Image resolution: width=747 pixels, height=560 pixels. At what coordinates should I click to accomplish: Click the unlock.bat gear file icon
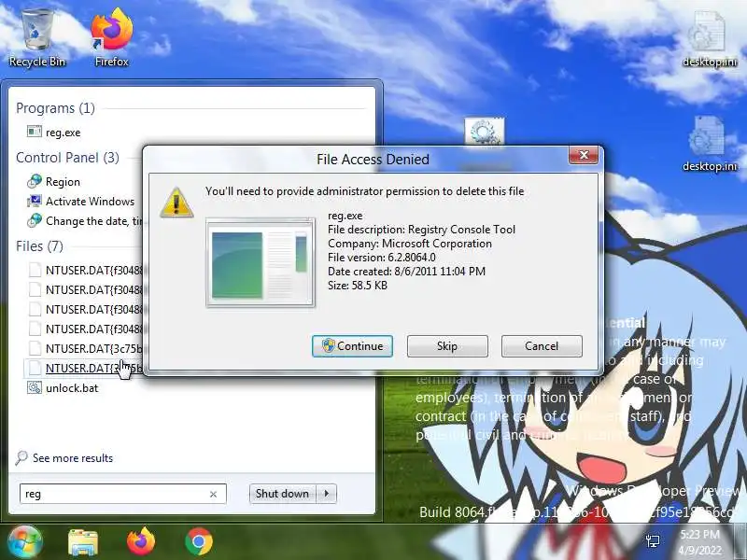[x=35, y=387]
